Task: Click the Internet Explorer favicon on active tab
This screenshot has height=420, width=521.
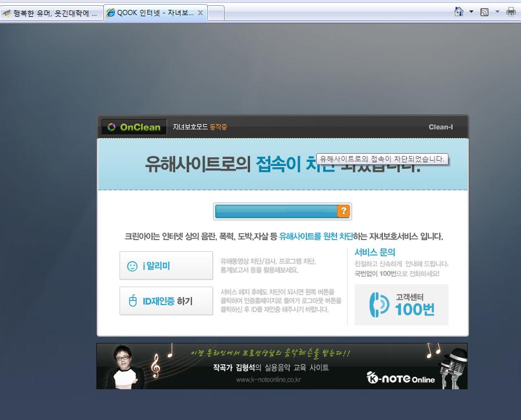Action: (112, 12)
